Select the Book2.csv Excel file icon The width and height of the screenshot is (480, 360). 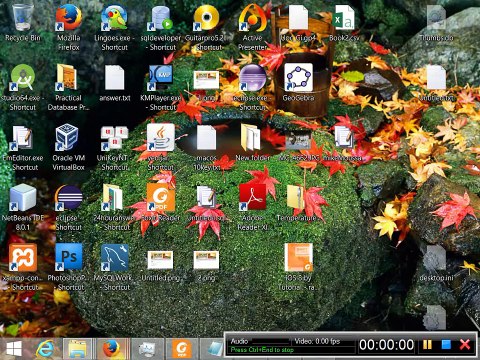pos(344,17)
